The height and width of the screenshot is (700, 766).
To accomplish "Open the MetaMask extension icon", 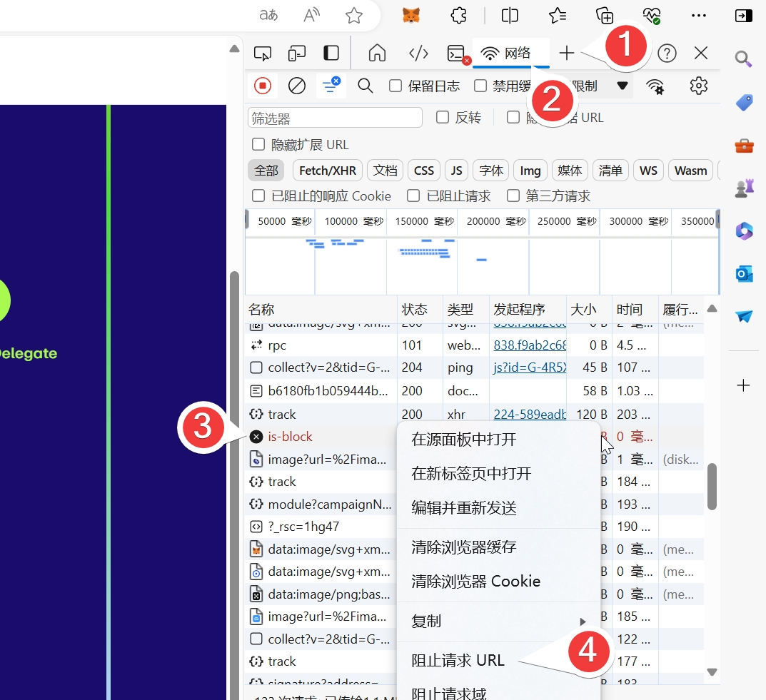I will [x=411, y=16].
